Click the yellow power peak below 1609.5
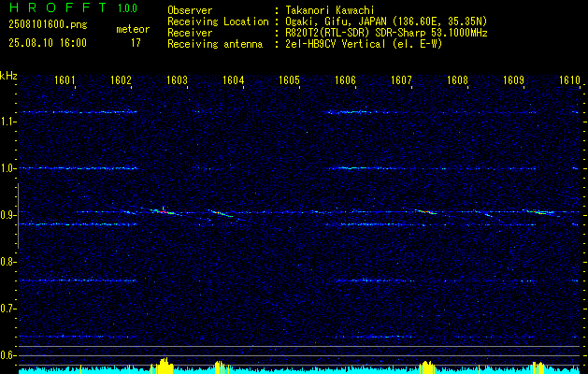The width and height of the screenshot is (588, 374). tap(538, 367)
